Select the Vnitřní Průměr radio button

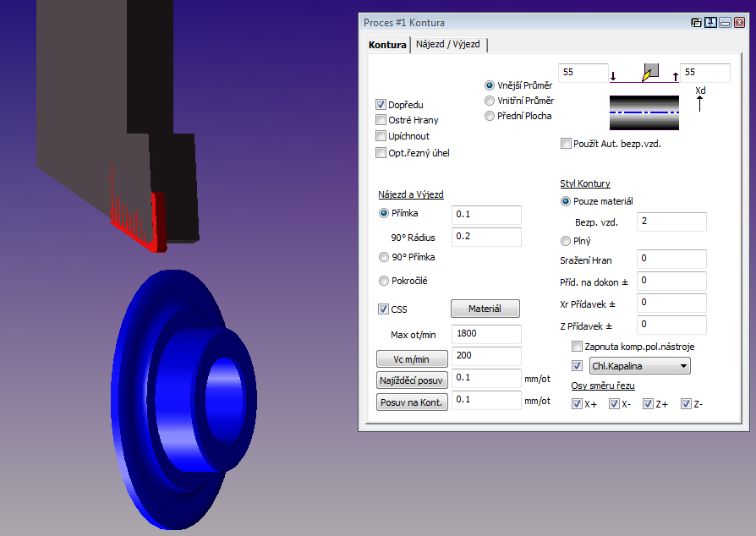pyautogui.click(x=490, y=101)
